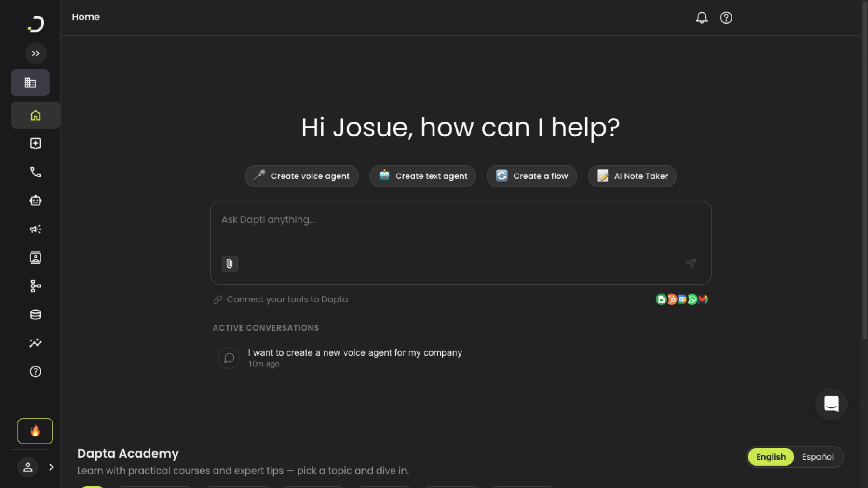Image resolution: width=868 pixels, height=488 pixels.
Task: Open the sidebar help question icon
Action: 36,371
